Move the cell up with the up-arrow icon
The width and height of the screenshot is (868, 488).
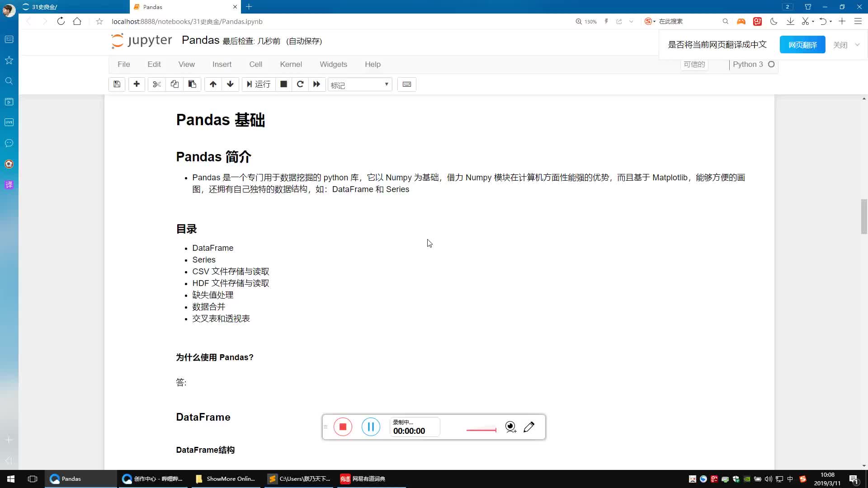point(213,84)
